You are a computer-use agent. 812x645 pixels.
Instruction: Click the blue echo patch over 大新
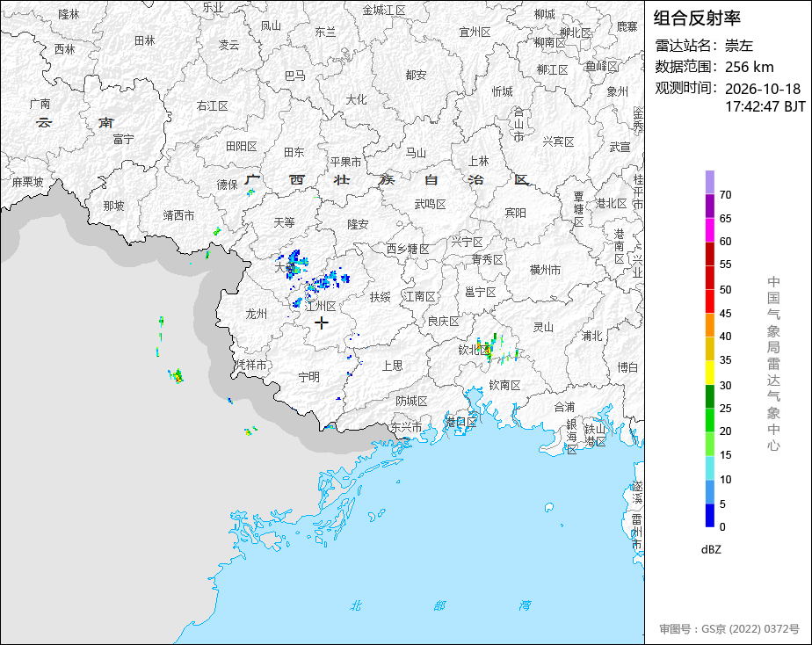pos(294,265)
